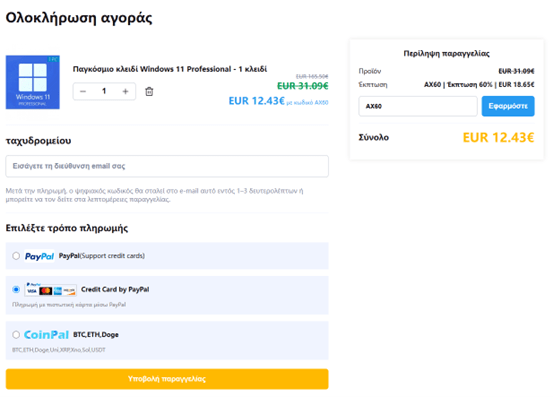The image size is (553, 397).
Task: Apply the coupon with Εφαρμόστε button
Action: click(x=508, y=106)
